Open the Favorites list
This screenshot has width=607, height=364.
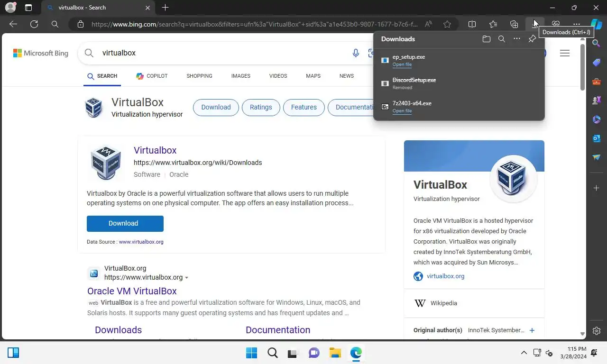[x=493, y=24]
